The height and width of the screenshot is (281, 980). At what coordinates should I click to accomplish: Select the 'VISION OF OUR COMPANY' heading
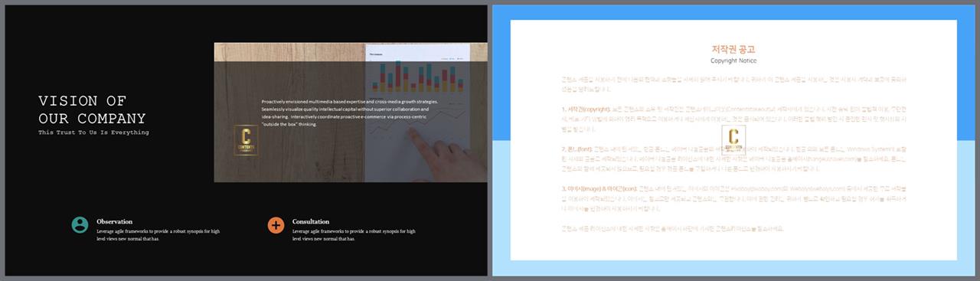tap(92, 110)
